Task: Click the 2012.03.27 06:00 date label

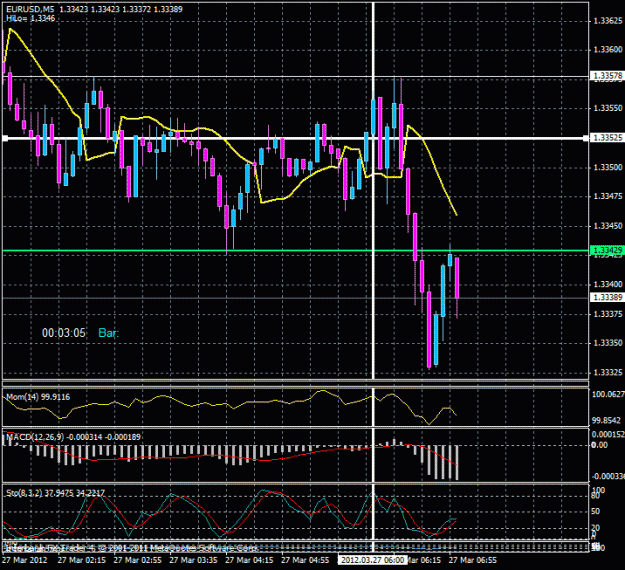Action: pyautogui.click(x=372, y=560)
